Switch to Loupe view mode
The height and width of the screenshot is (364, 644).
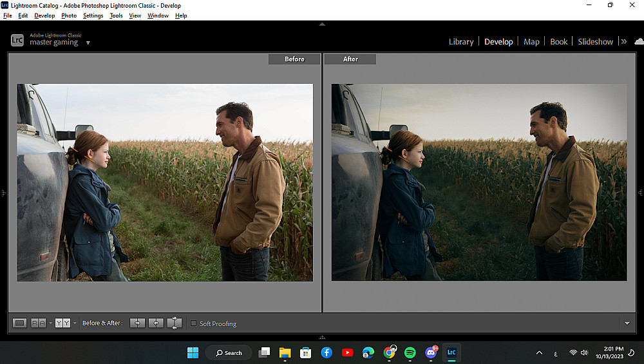click(x=19, y=323)
